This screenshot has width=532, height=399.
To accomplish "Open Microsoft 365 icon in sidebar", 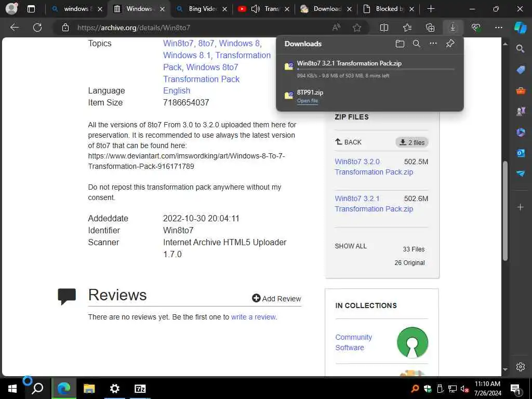I will (521, 132).
